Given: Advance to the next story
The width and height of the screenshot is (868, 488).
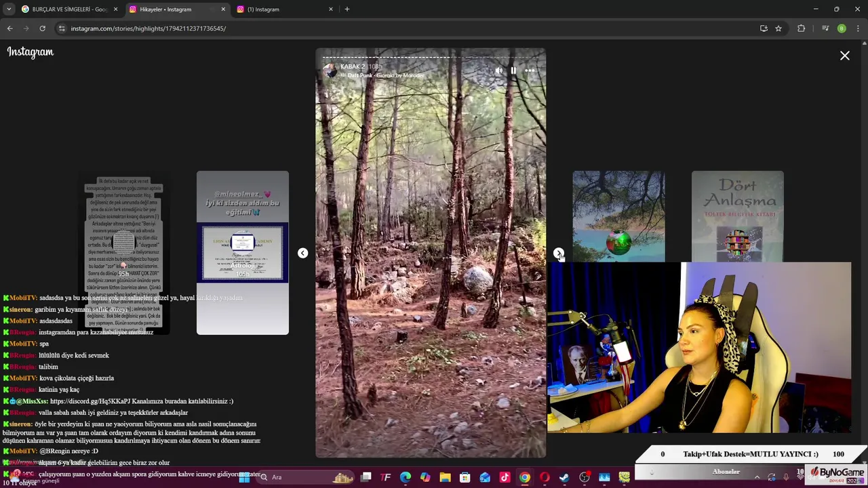Looking at the screenshot, I should point(558,253).
